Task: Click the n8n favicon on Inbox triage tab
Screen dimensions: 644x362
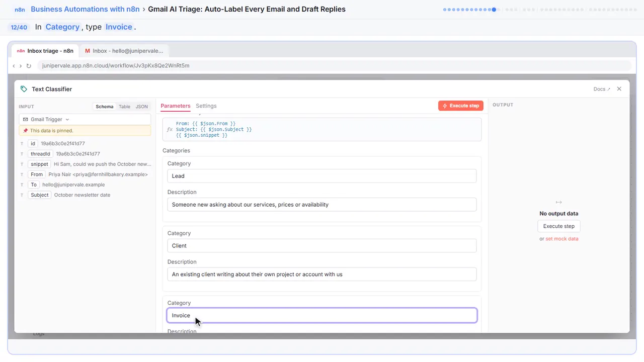Action: [21, 51]
